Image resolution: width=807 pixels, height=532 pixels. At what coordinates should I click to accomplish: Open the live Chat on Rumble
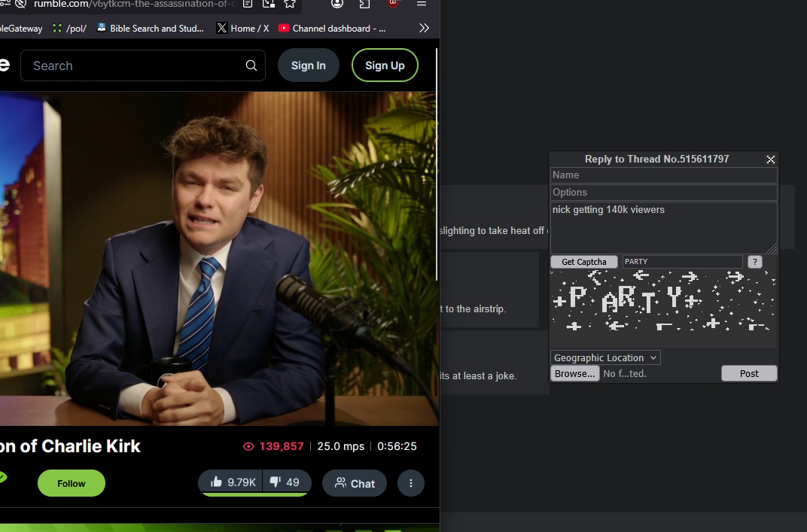click(x=355, y=483)
